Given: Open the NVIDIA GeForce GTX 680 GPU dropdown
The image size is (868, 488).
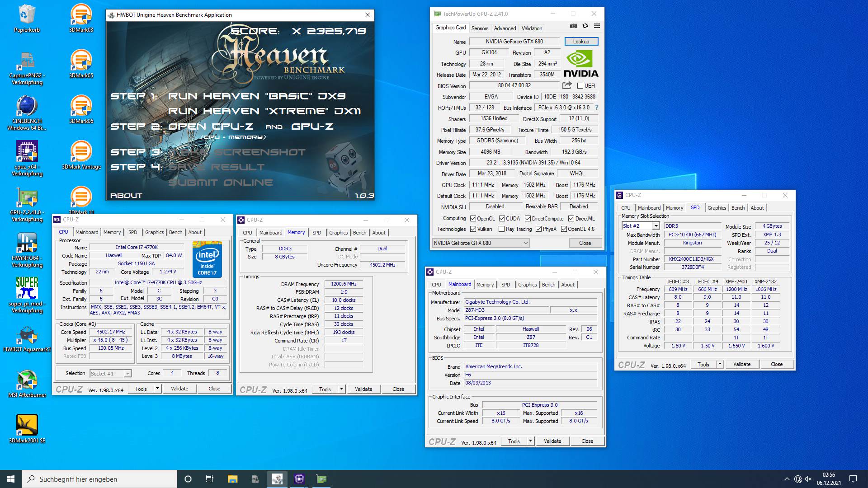Looking at the screenshot, I should click(481, 243).
